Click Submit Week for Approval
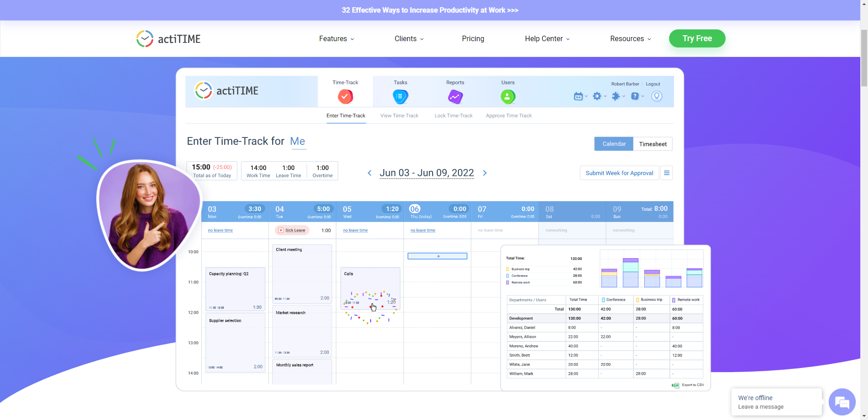The height and width of the screenshot is (420, 868). (x=619, y=173)
